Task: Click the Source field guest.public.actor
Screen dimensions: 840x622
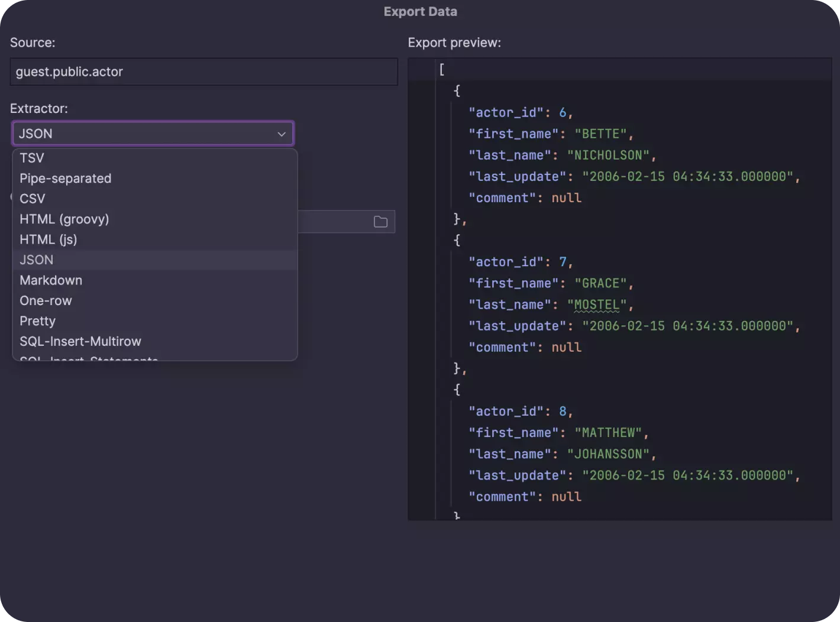Action: click(x=203, y=72)
